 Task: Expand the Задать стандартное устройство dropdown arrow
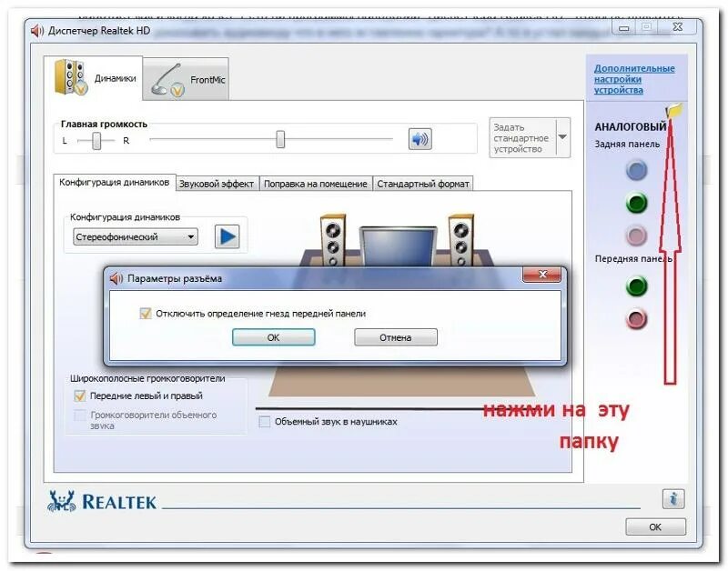click(x=562, y=137)
